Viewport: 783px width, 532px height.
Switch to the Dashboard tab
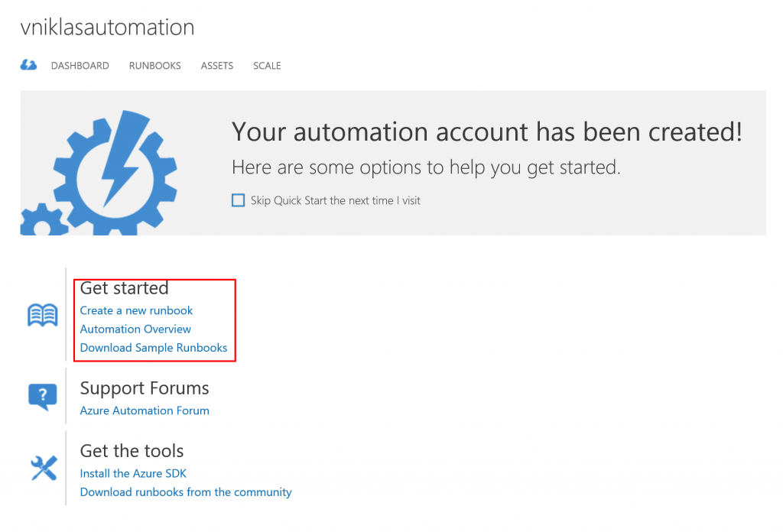point(80,66)
